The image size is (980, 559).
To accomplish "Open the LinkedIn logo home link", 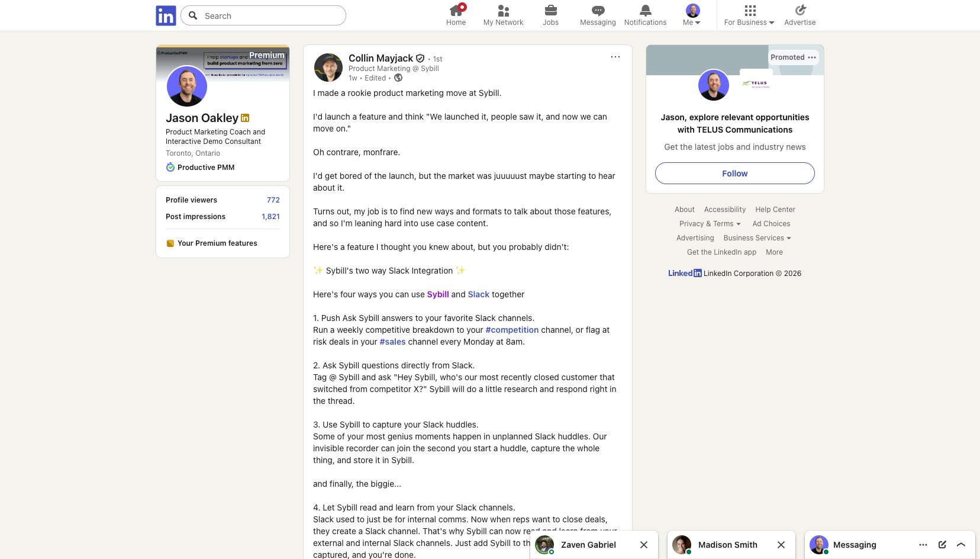I will tap(166, 15).
